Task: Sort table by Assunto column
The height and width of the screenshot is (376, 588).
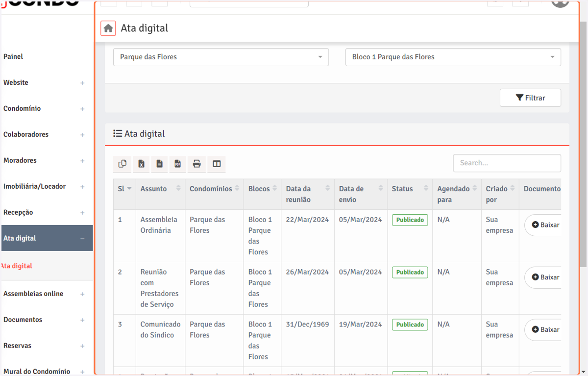Action: coord(178,189)
